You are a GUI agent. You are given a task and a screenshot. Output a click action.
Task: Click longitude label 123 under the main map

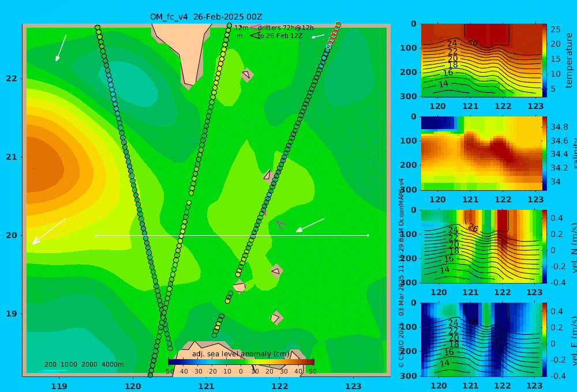pyautogui.click(x=354, y=386)
